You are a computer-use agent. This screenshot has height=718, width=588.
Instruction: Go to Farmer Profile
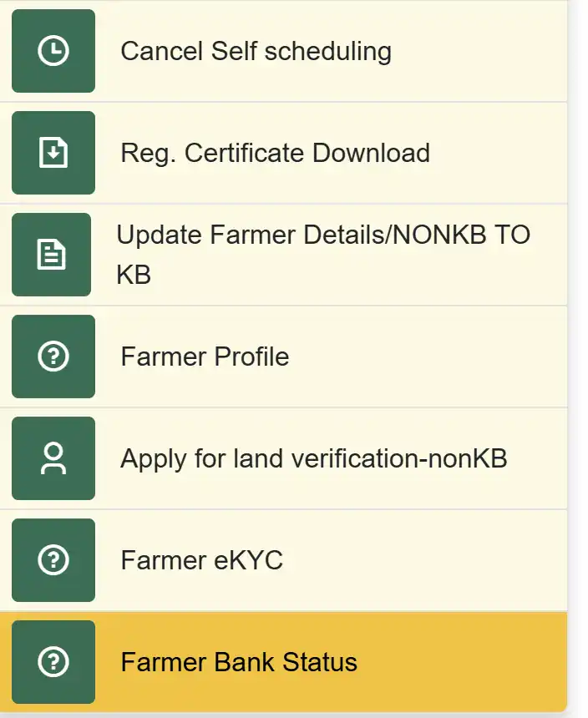(x=283, y=356)
